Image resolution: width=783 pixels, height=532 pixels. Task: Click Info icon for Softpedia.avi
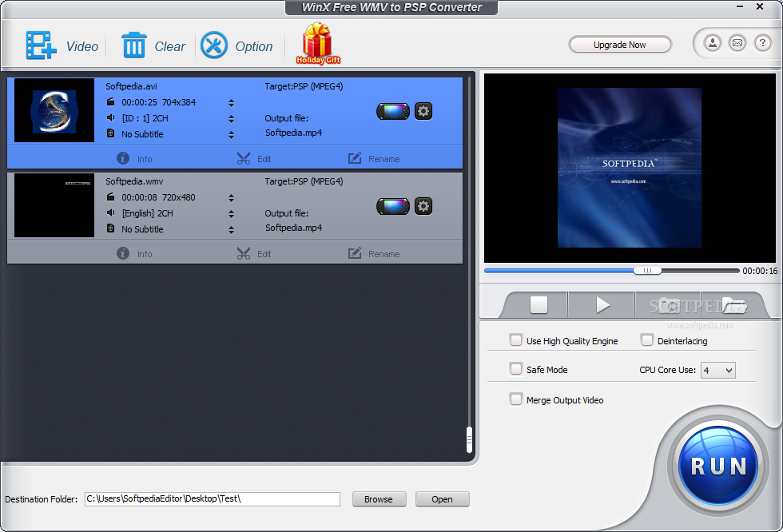pos(123,158)
